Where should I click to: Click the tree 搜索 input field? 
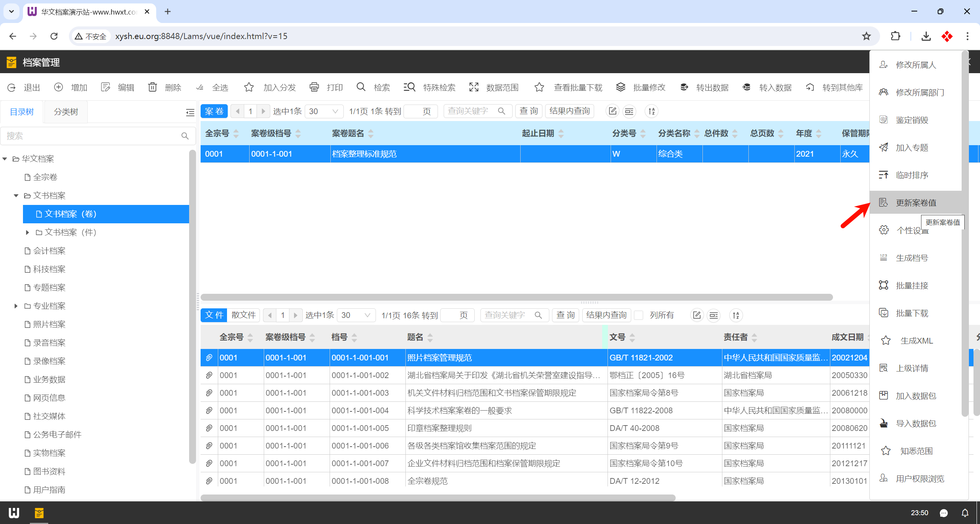[92, 136]
